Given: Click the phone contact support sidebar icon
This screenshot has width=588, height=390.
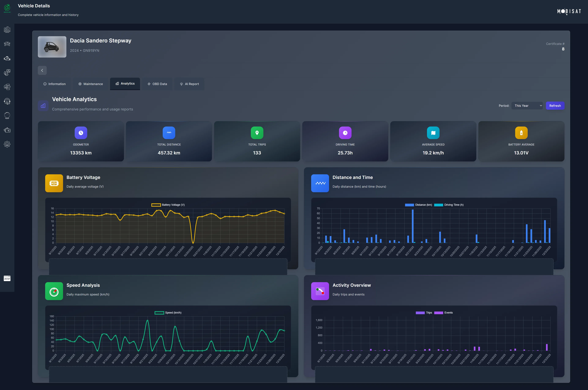Looking at the screenshot, I should point(7,73).
